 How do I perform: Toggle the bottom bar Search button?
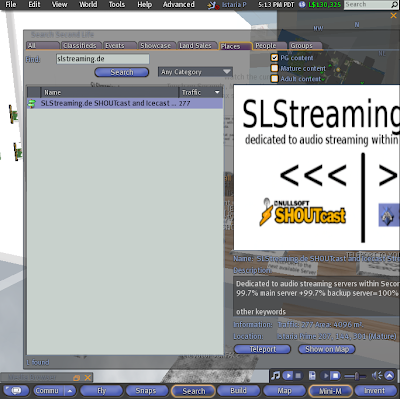(x=193, y=391)
